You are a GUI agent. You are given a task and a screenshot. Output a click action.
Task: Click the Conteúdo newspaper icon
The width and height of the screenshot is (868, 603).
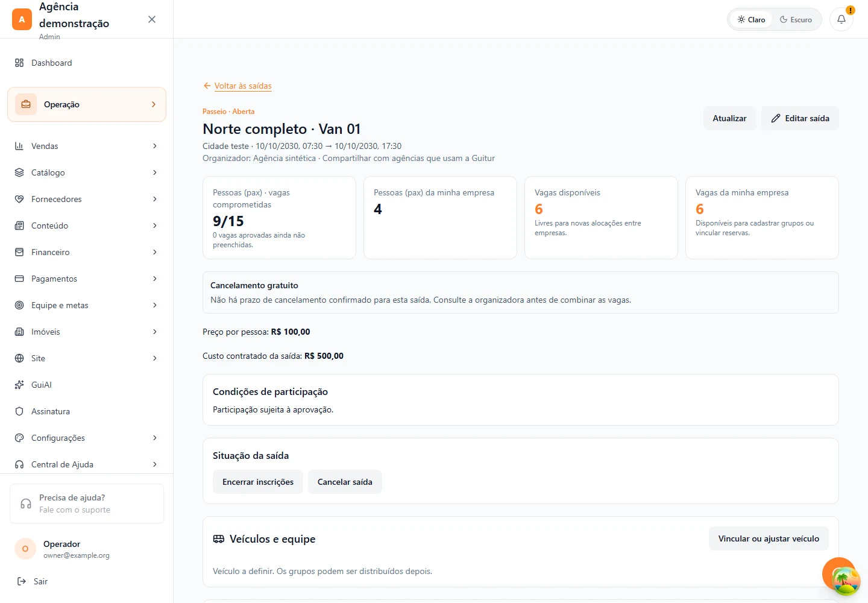pyautogui.click(x=19, y=226)
